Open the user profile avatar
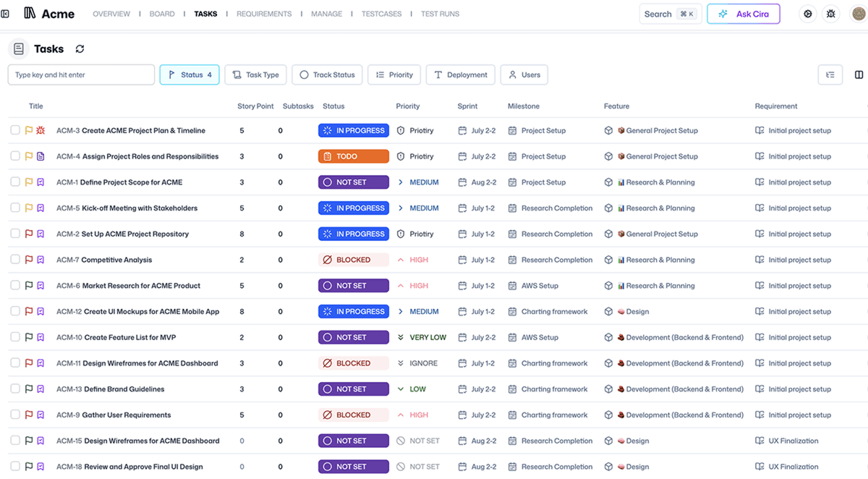Viewport: 868px width, 479px height. tap(858, 14)
